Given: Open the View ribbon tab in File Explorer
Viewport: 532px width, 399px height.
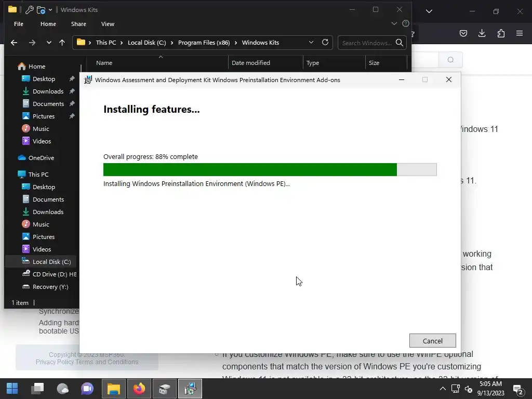Looking at the screenshot, I should [x=108, y=24].
